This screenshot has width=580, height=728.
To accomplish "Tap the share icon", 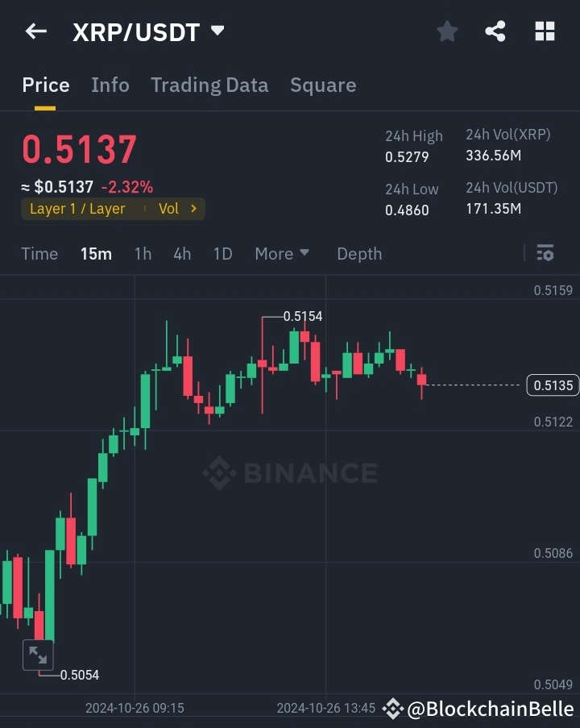I will 495,31.
